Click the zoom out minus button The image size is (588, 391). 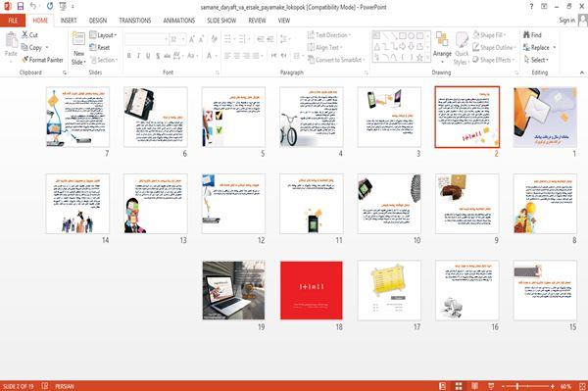pyautogui.click(x=503, y=386)
